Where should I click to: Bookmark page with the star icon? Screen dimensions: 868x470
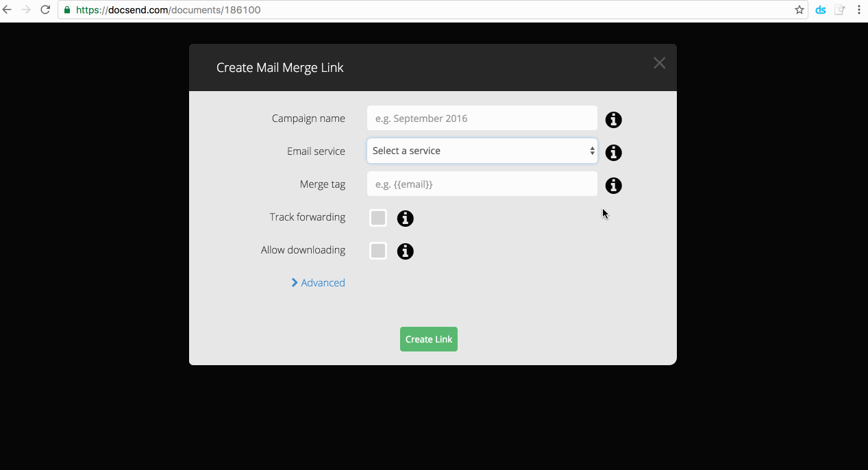(799, 10)
